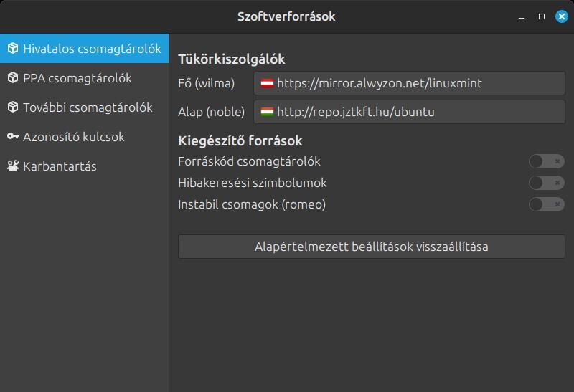Switch to the További csomagtárolók section
574x392 pixels.
click(84, 107)
